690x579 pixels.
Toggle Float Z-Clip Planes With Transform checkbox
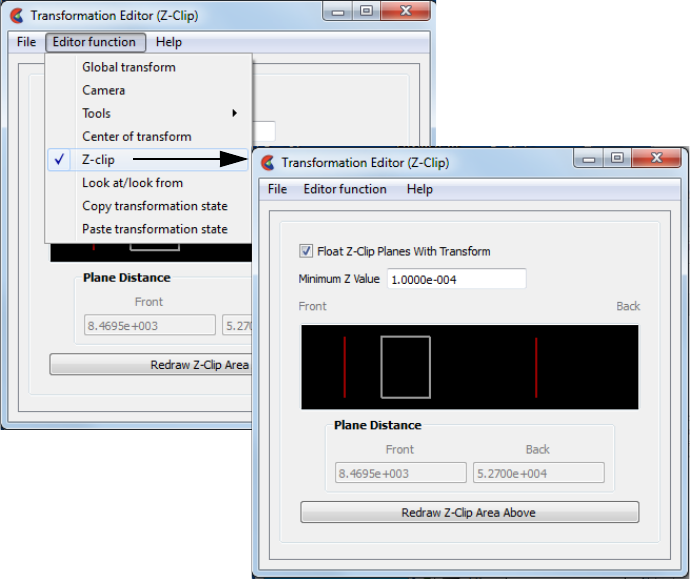pyautogui.click(x=305, y=251)
